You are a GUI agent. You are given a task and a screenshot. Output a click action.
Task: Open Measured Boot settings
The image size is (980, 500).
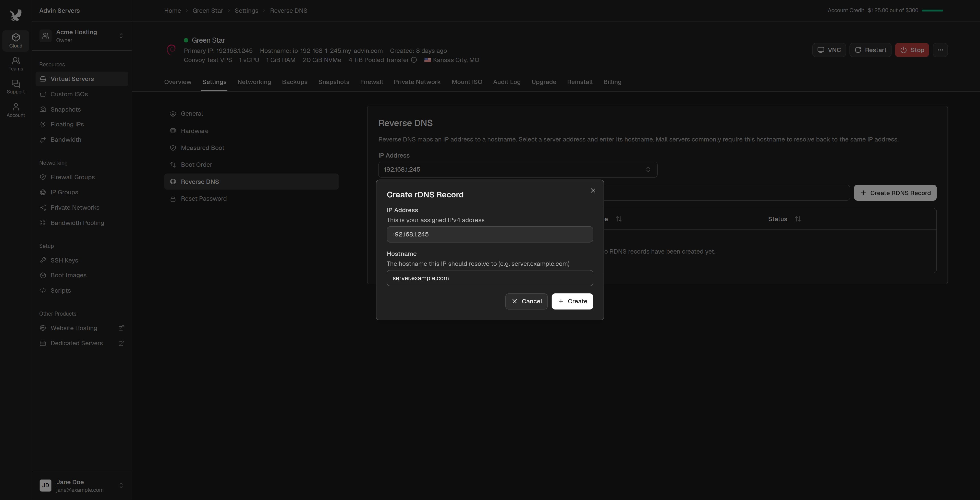point(251,148)
